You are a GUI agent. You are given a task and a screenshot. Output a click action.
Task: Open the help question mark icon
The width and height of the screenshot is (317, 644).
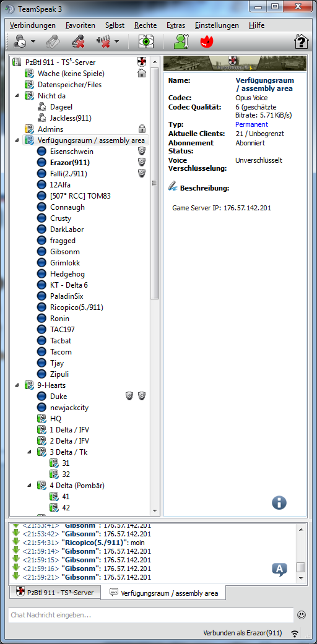pyautogui.click(x=301, y=41)
